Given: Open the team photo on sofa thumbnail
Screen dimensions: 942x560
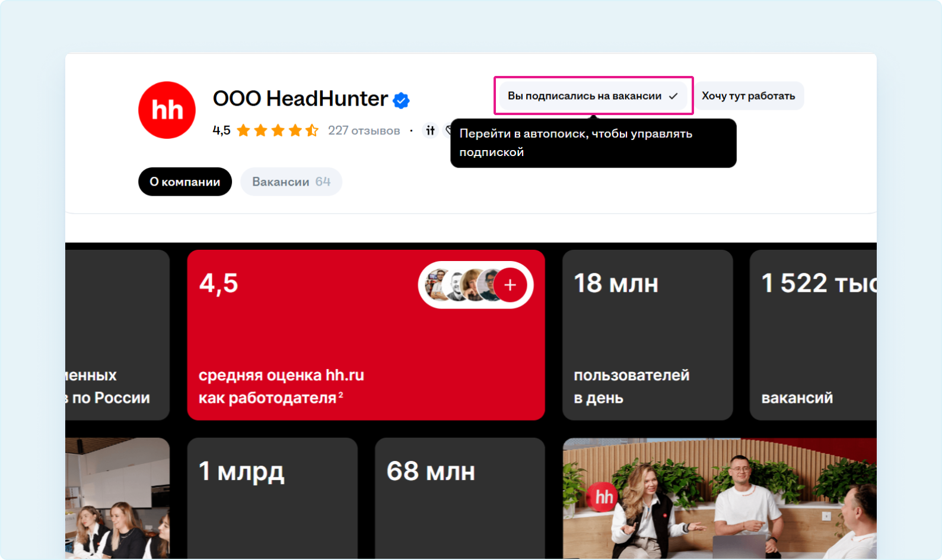Looking at the screenshot, I should pos(719,498).
